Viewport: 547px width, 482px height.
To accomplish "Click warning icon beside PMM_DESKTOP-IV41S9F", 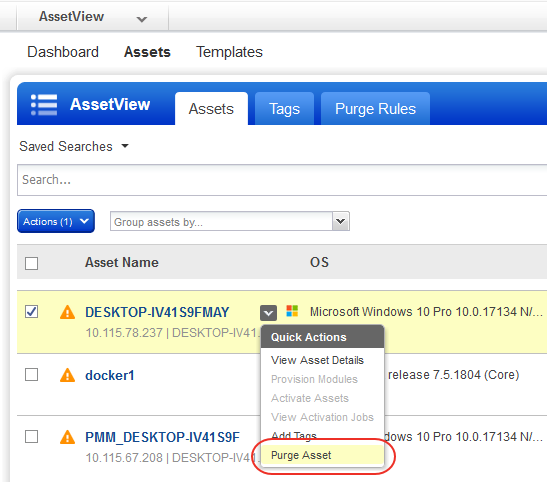I will (x=67, y=437).
